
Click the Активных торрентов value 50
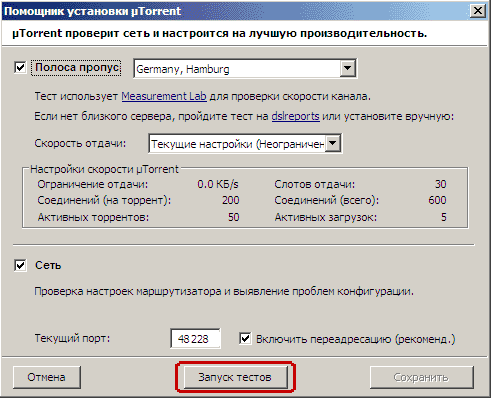tap(234, 217)
